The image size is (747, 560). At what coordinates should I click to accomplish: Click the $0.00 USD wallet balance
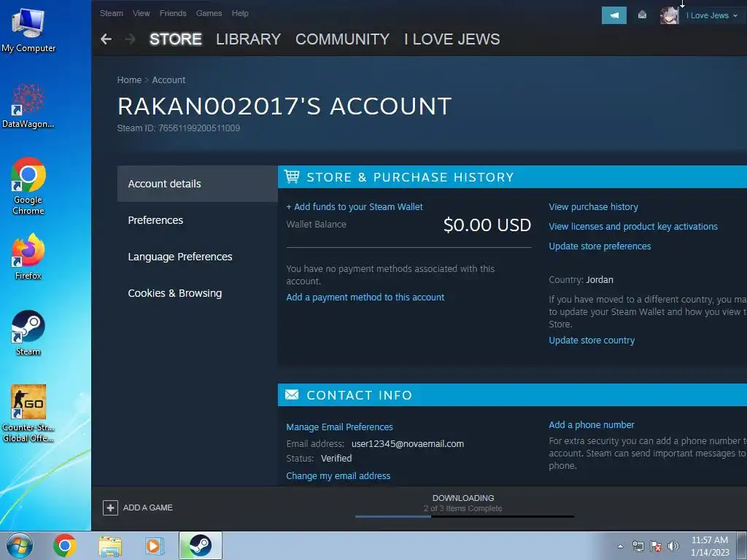pyautogui.click(x=487, y=225)
